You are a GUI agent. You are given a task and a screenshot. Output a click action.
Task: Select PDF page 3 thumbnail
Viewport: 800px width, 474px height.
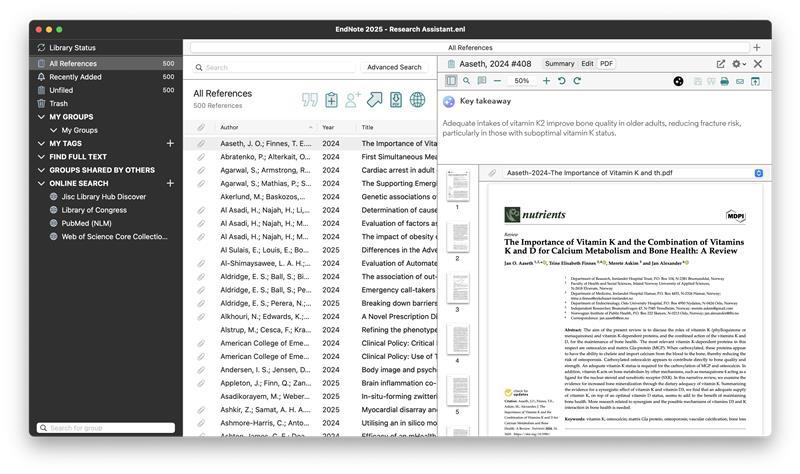point(458,288)
